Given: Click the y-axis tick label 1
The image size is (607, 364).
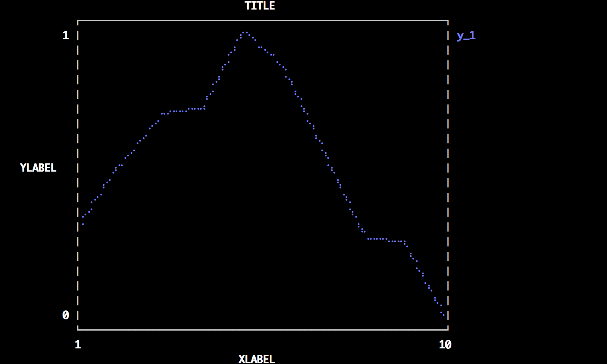Looking at the screenshot, I should click(x=66, y=36).
